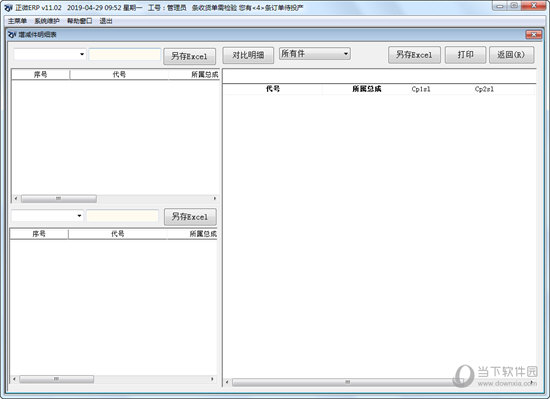Click 序号 header in lower-left table
This screenshot has width=550, height=399.
[39, 234]
